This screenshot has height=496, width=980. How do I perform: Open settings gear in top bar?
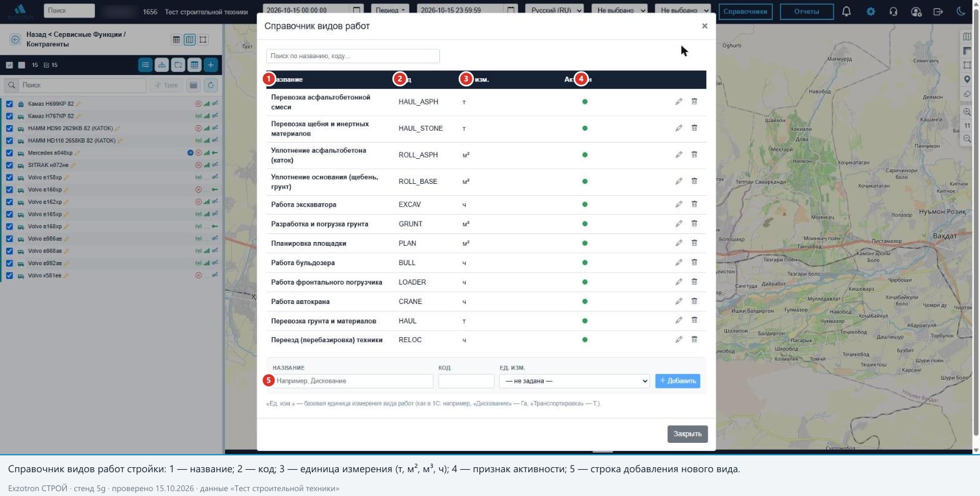[x=871, y=11]
